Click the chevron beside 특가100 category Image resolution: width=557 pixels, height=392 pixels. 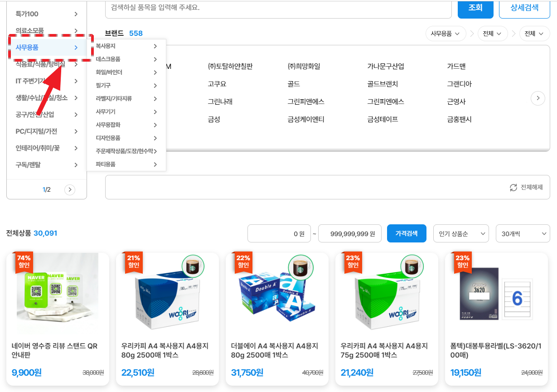[x=76, y=14]
